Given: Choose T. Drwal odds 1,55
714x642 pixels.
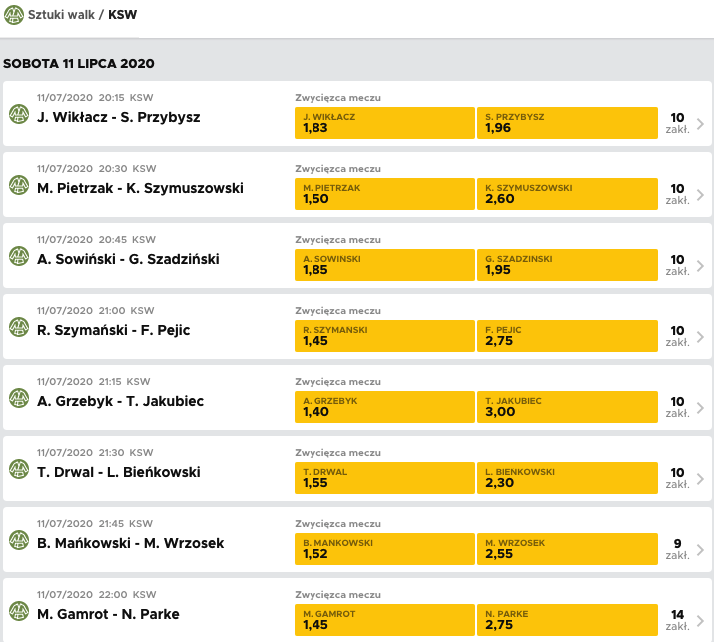Looking at the screenshot, I should [384, 478].
